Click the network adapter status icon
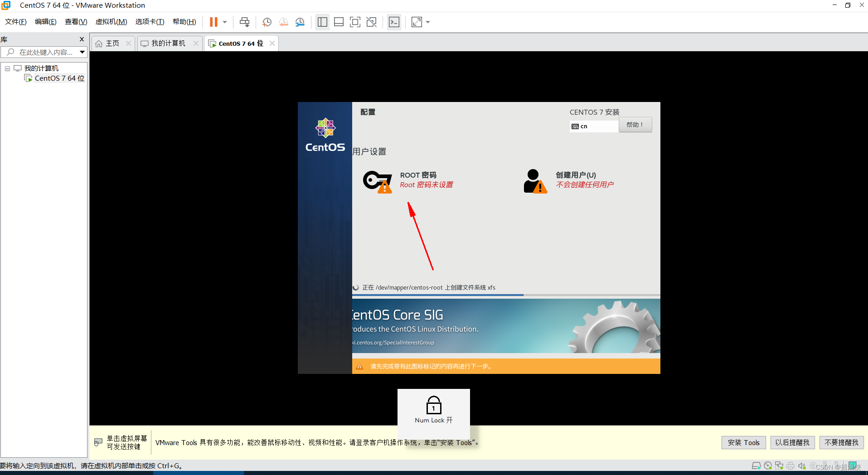868x475 pixels. coord(779,466)
